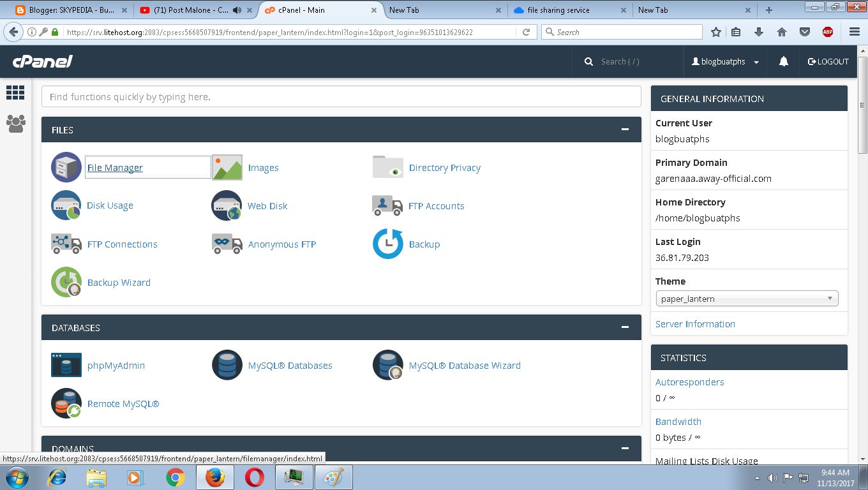868x490 pixels.
Task: Open File Manager in the Files section
Action: click(x=116, y=167)
